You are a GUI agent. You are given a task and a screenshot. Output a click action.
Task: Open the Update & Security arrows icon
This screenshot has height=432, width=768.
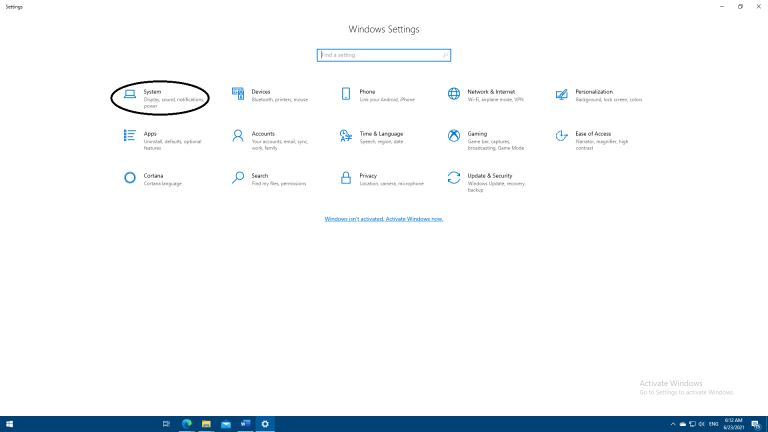pos(454,177)
